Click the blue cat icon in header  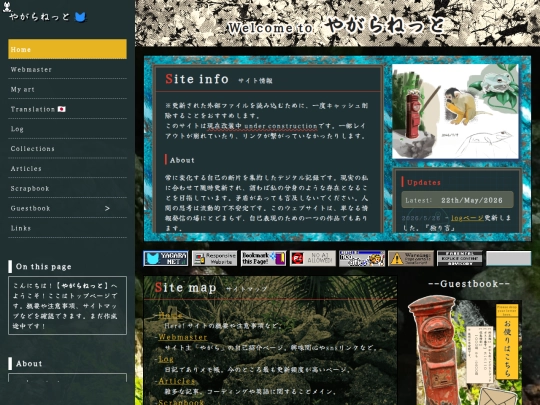[x=80, y=17]
